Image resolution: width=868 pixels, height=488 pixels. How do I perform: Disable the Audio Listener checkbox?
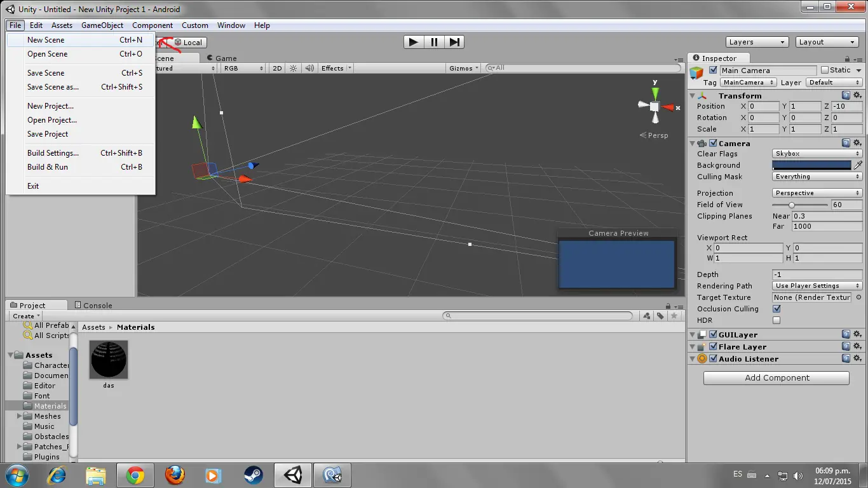pos(713,358)
